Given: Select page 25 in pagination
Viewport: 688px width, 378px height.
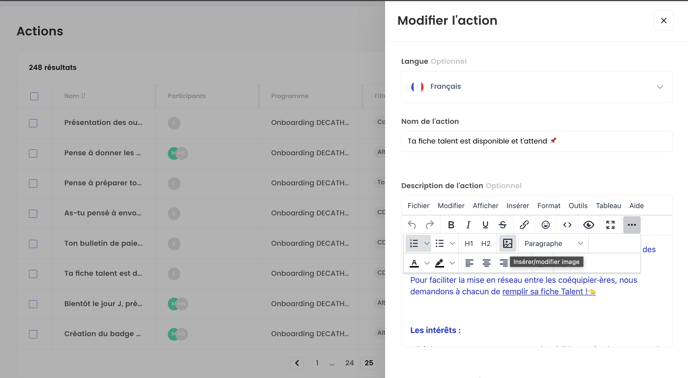Looking at the screenshot, I should 369,363.
